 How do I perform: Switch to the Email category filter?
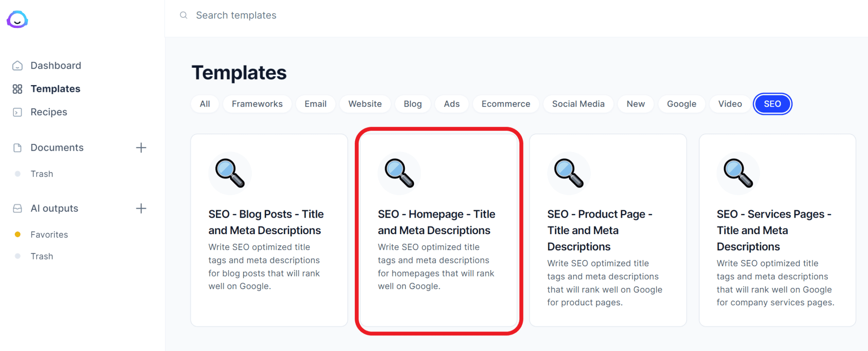[x=315, y=104]
